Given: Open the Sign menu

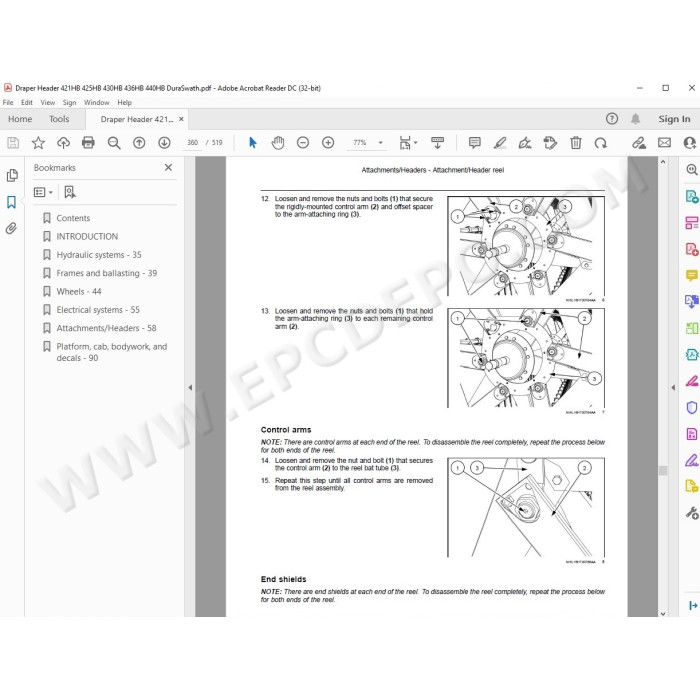Looking at the screenshot, I should 69,103.
